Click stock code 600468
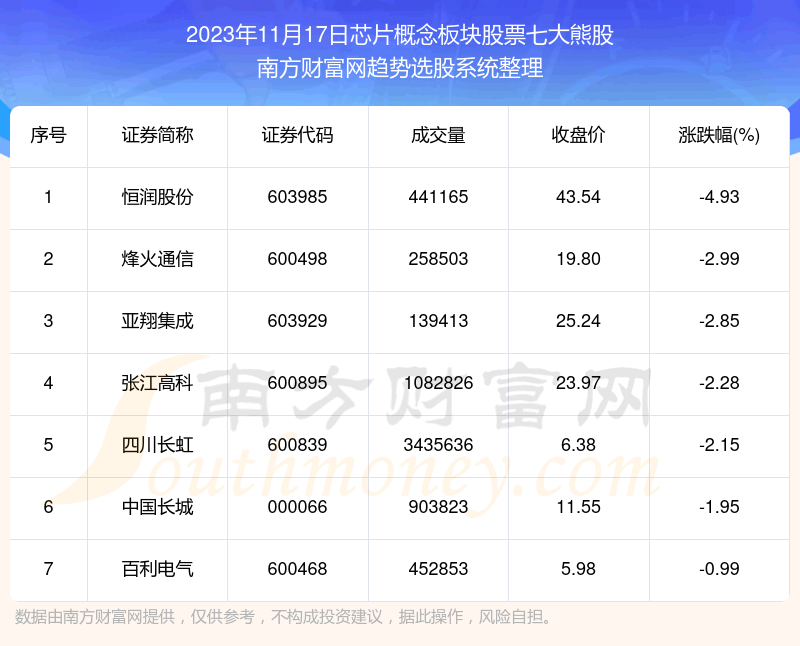 [297, 569]
